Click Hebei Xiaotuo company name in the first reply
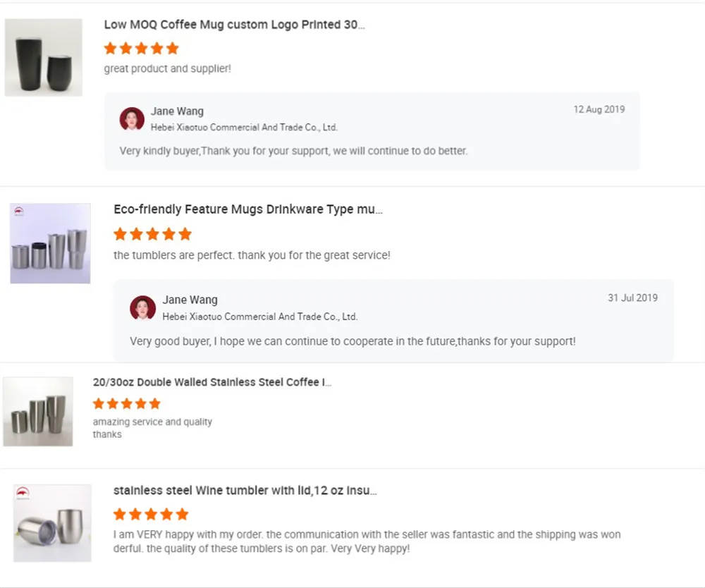The width and height of the screenshot is (705, 588). click(x=244, y=128)
